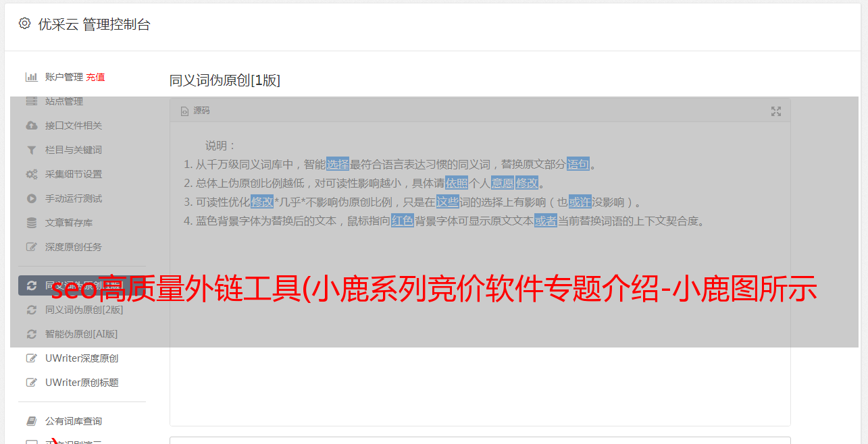Open UWriter深度原创 menu item
The height and width of the screenshot is (444, 868).
click(82, 358)
